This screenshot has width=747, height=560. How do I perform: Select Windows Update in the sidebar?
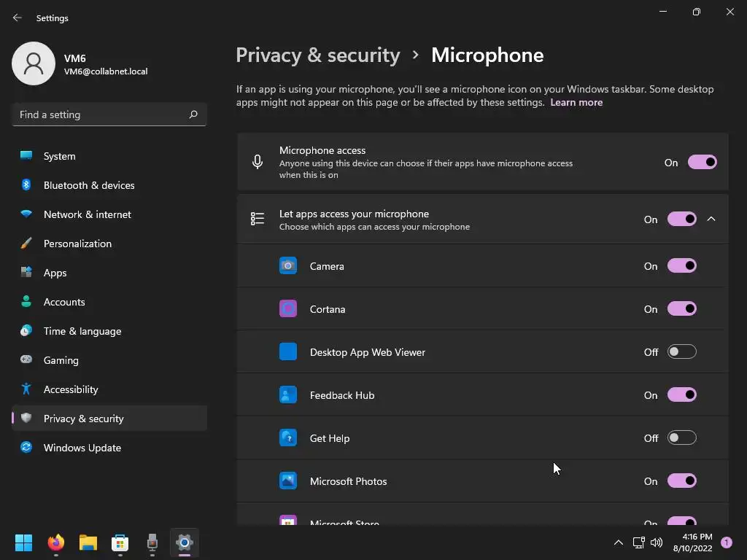[82, 448]
